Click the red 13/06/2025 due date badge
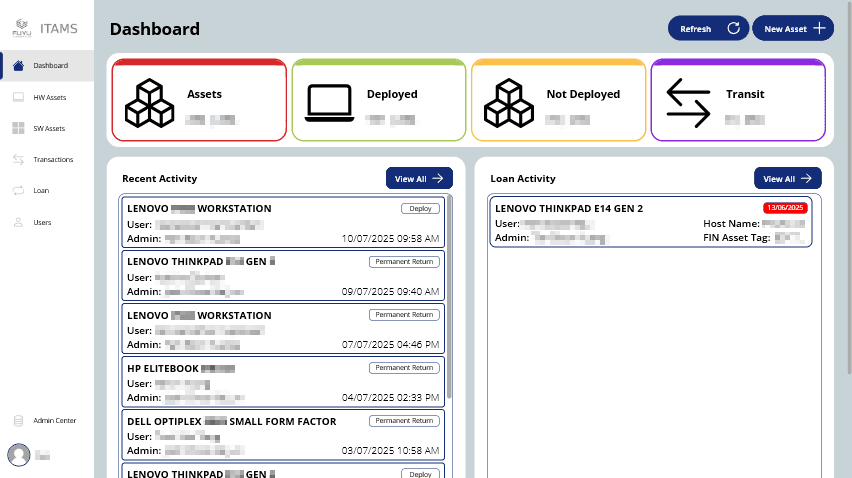Viewport: 852px width, 478px height. click(785, 207)
